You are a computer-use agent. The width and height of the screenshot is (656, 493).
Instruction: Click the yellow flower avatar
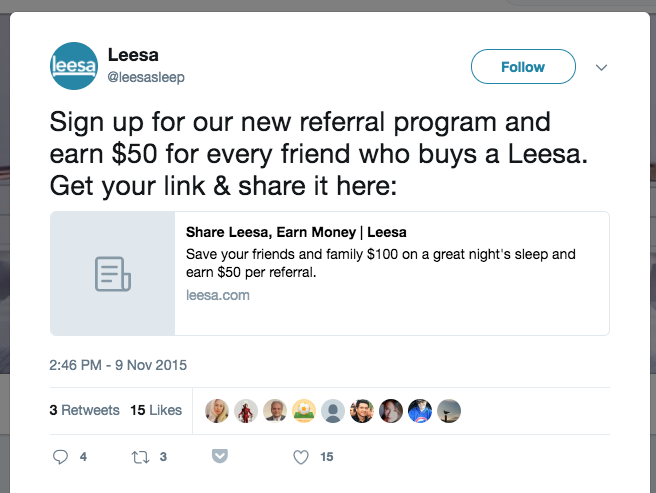pos(304,410)
